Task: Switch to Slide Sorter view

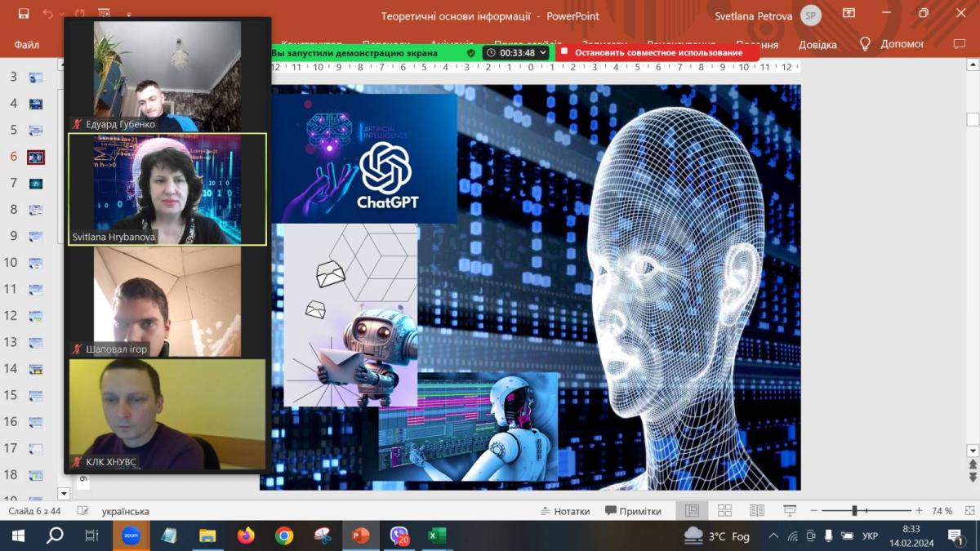Action: click(724, 511)
